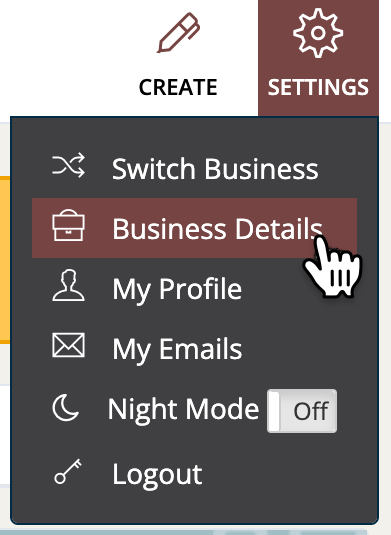Click the Night Mode label
Image resolution: width=391 pixels, height=535 pixels.
click(184, 411)
